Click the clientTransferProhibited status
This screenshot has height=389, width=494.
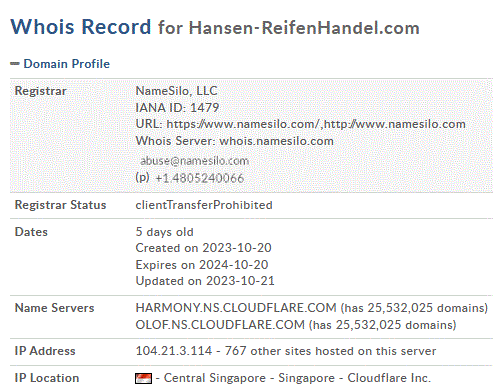pos(204,205)
